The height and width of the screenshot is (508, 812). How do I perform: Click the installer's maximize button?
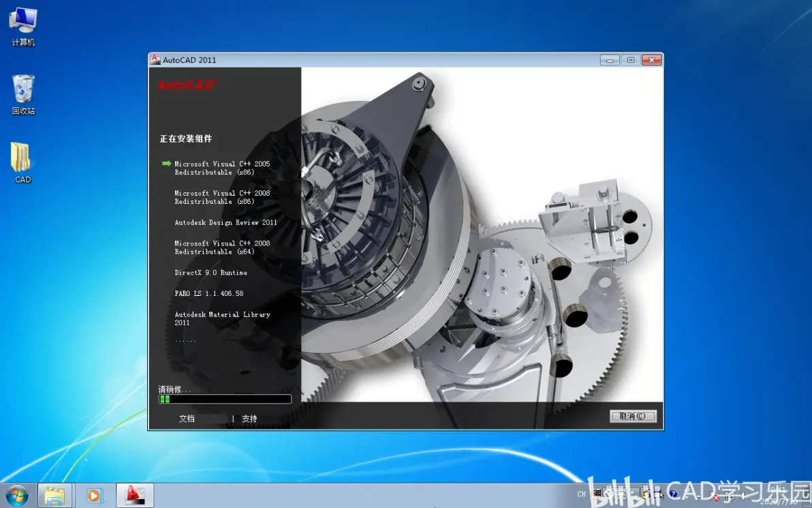[630, 59]
